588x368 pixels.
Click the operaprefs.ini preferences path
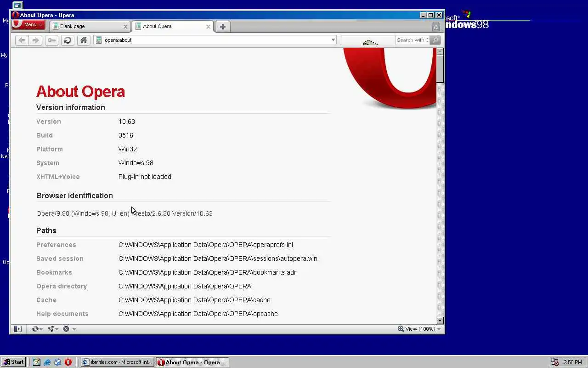[x=206, y=245]
